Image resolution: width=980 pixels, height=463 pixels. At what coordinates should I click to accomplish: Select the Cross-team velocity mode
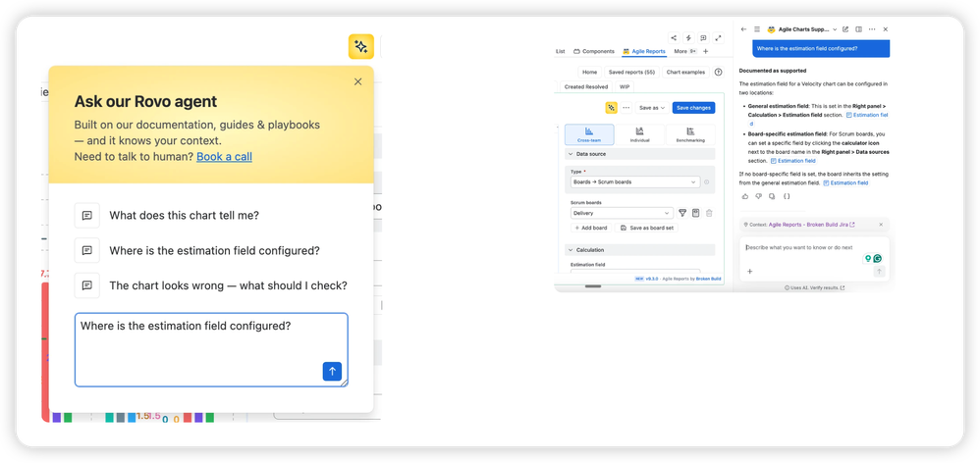[x=589, y=134]
